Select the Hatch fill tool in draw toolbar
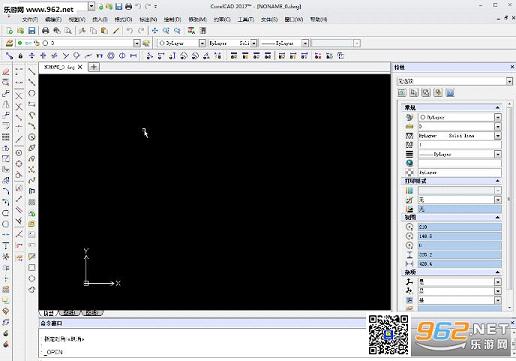Viewport: 516px width, 361px height. coord(32,202)
